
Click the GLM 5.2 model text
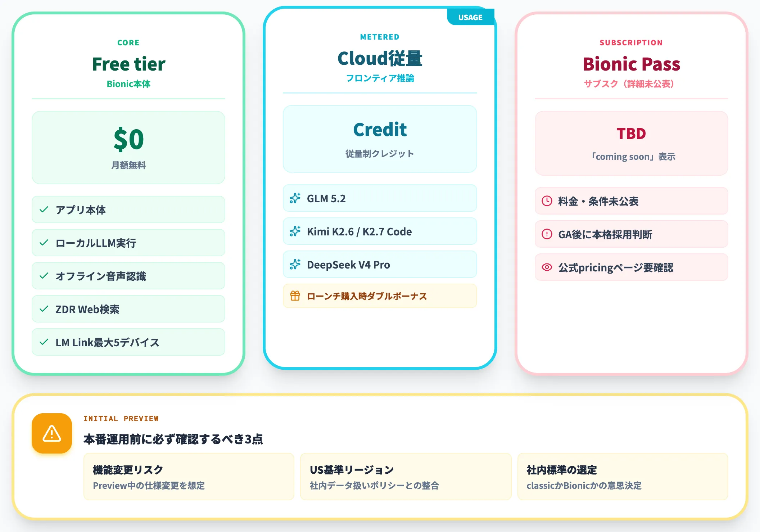point(326,198)
